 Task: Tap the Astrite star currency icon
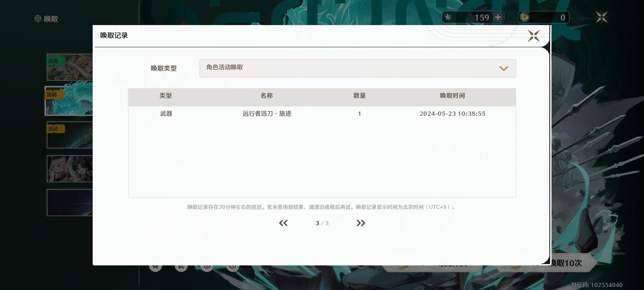click(448, 17)
